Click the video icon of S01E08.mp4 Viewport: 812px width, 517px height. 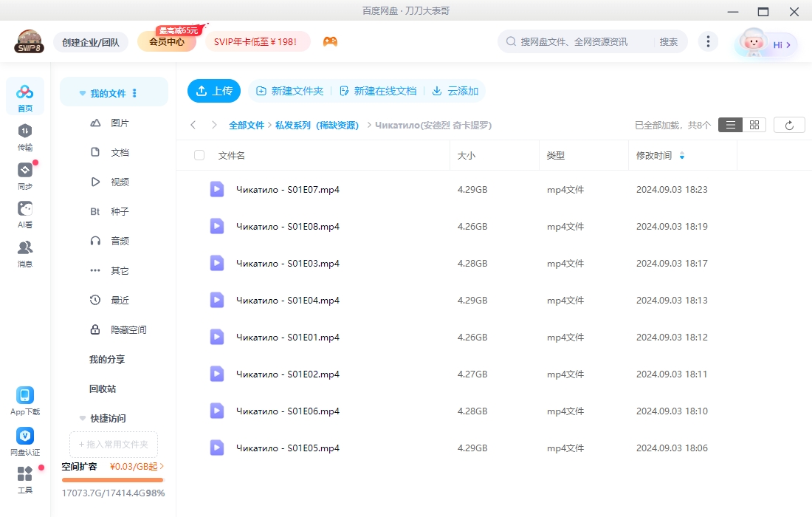pos(216,226)
